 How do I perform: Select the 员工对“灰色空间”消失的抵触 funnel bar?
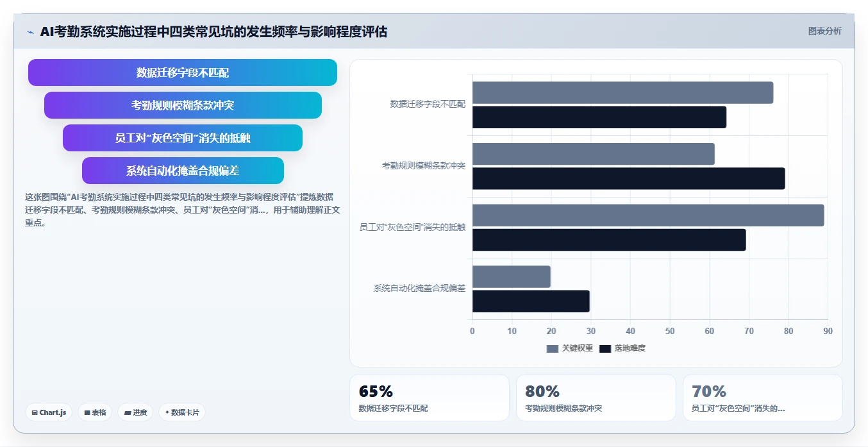click(x=183, y=138)
